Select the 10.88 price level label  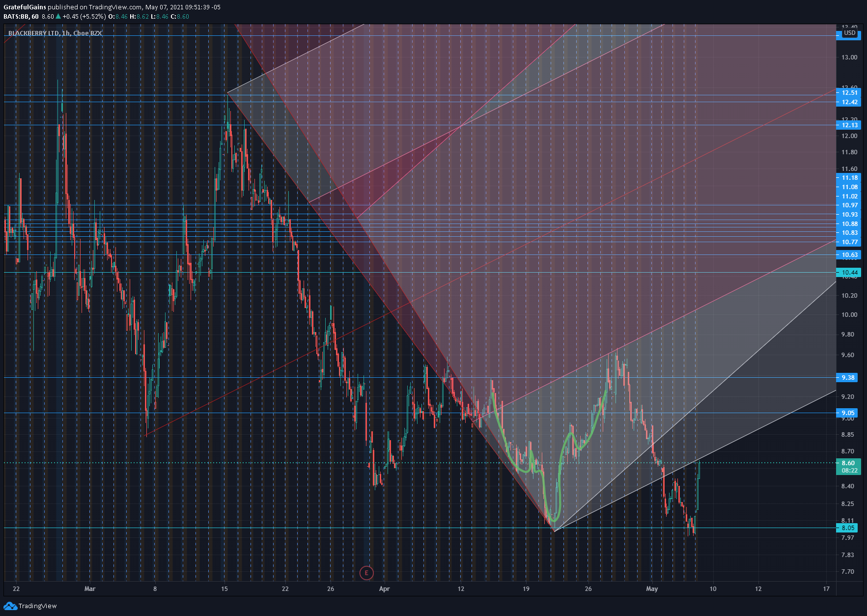(848, 224)
